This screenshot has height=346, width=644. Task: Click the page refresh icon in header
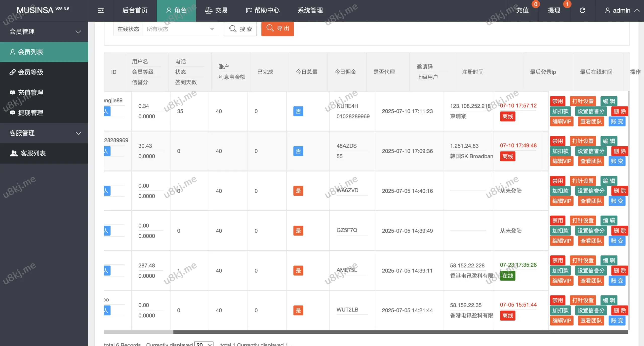(582, 10)
